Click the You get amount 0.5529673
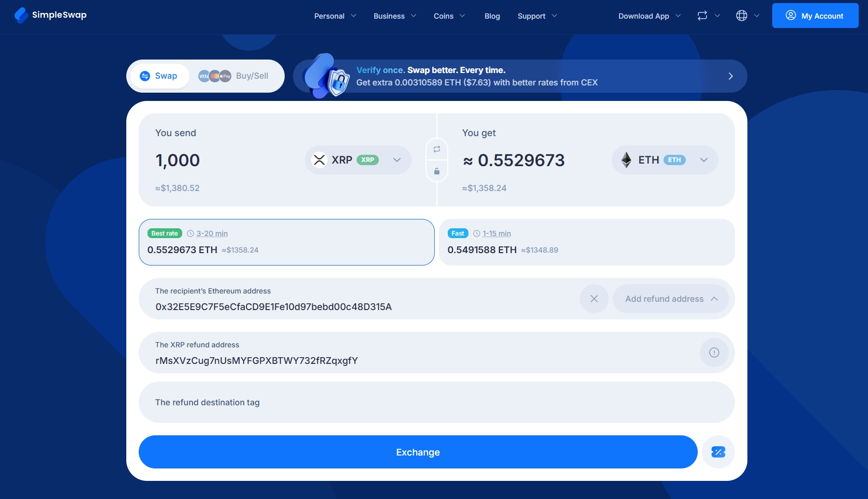The height and width of the screenshot is (499, 868). click(521, 160)
